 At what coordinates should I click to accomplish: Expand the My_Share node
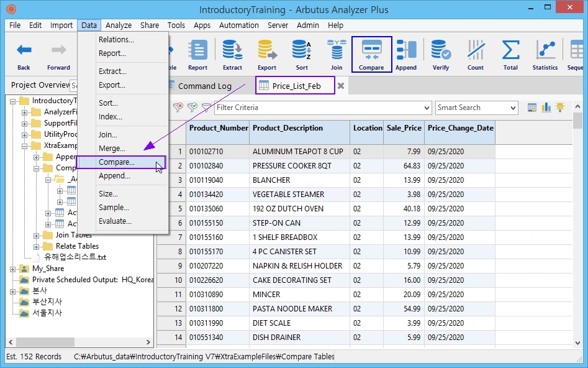click(x=13, y=269)
